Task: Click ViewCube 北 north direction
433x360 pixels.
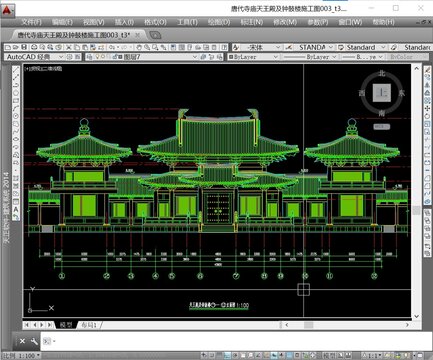Action: point(382,73)
